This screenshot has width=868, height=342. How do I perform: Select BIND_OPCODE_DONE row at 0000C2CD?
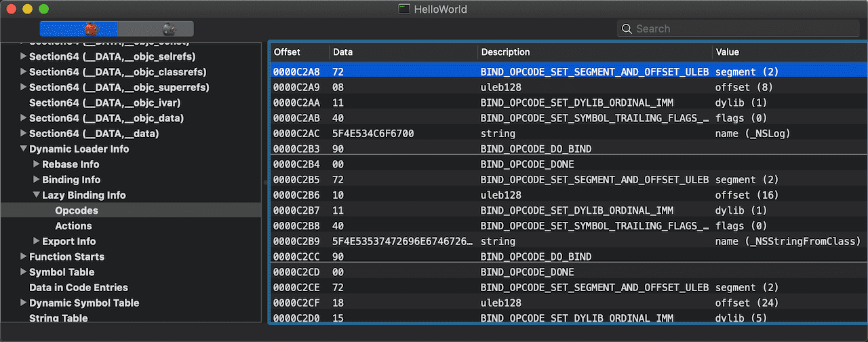(568, 272)
